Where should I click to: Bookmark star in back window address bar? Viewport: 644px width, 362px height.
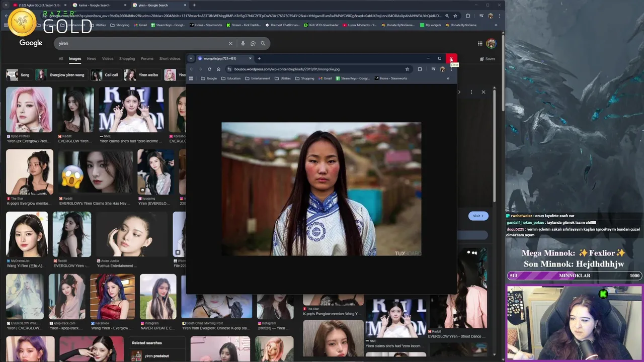coord(455,16)
